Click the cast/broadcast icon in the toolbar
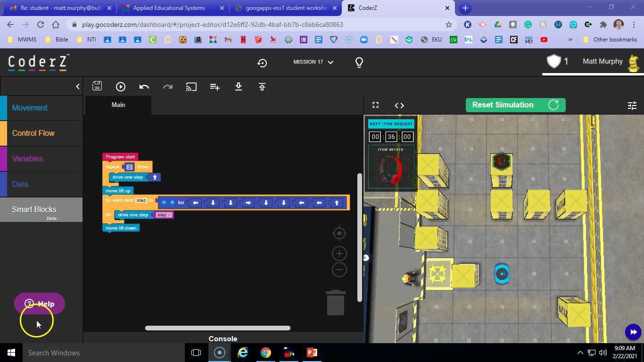Screen dimensions: 644x362 click(x=191, y=86)
